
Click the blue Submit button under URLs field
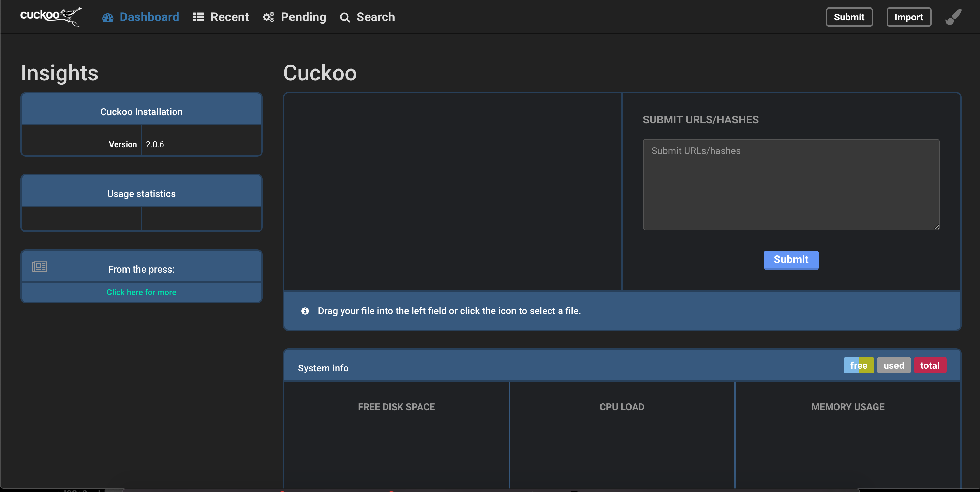791,260
